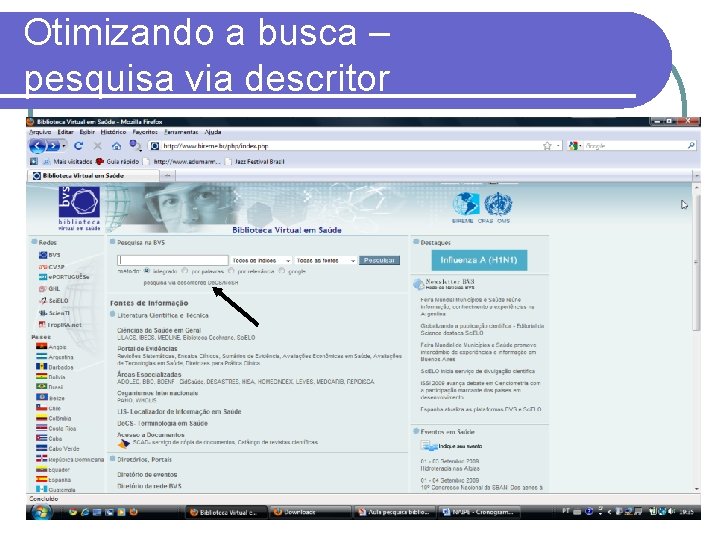Open the Todas as fontes dropdown
Image resolution: width=720 pixels, height=540 pixels.
click(326, 260)
